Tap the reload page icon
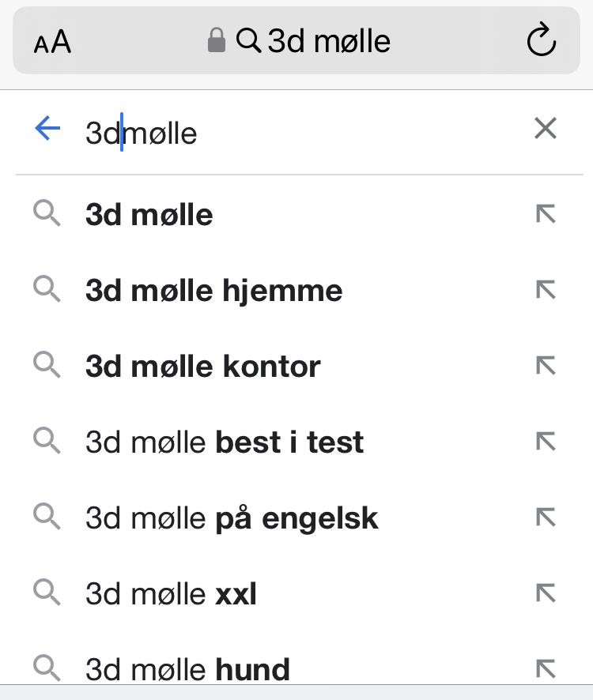Image resolution: width=593 pixels, height=700 pixels. pyautogui.click(x=541, y=41)
